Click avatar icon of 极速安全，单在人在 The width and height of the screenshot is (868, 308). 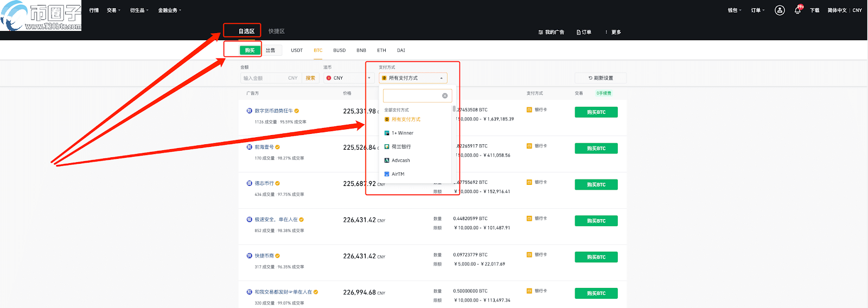pos(250,220)
